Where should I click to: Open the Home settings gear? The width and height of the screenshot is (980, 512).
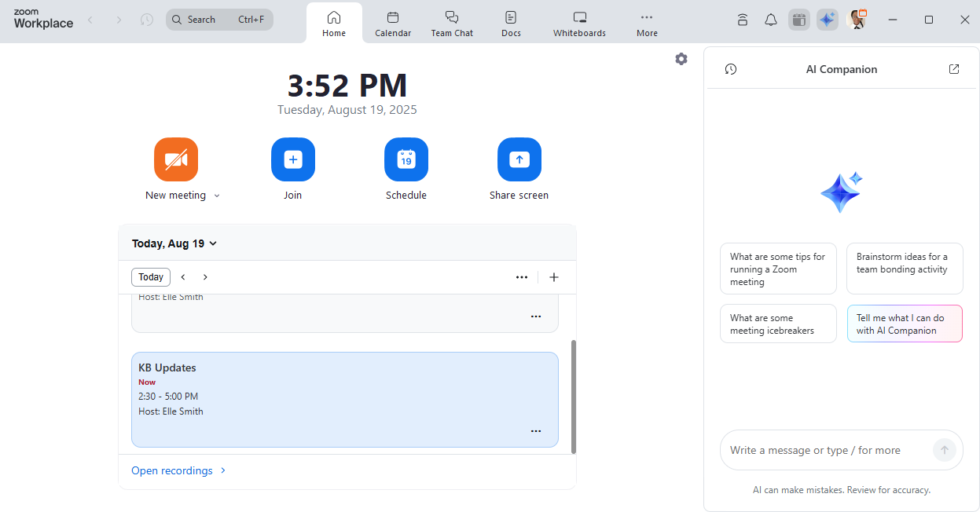tap(681, 59)
